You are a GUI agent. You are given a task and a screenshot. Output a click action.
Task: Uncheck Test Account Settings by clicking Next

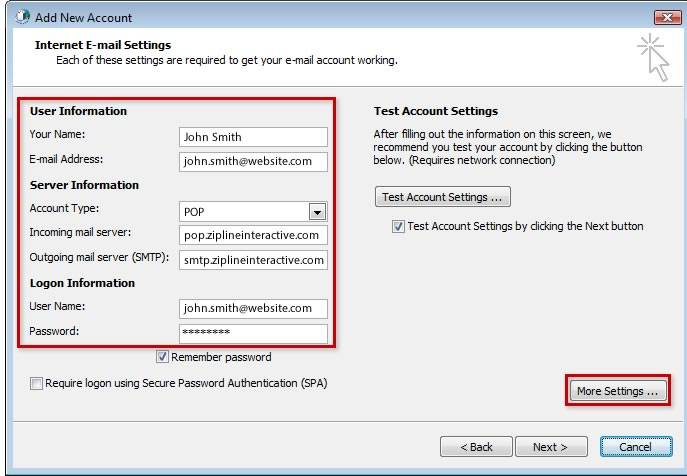point(398,227)
